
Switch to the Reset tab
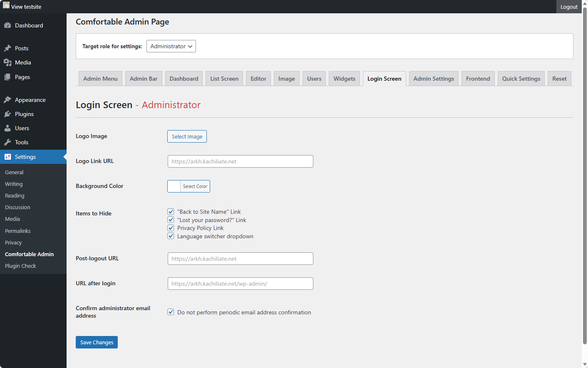click(560, 79)
